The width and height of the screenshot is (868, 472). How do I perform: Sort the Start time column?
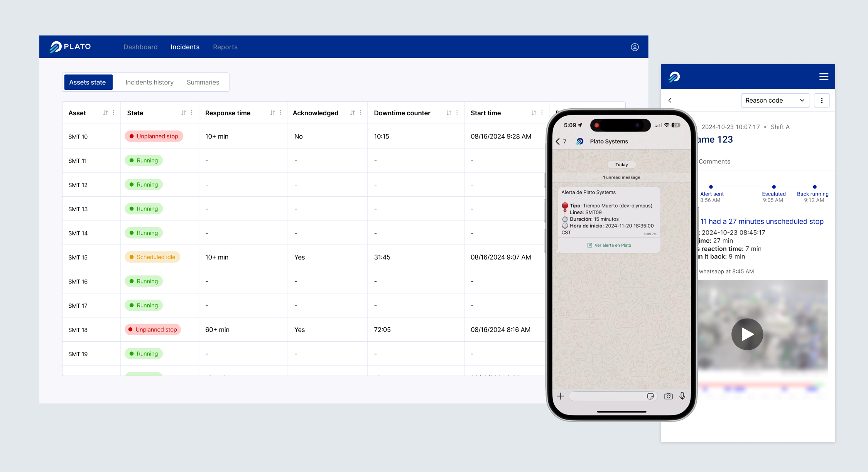tap(534, 113)
